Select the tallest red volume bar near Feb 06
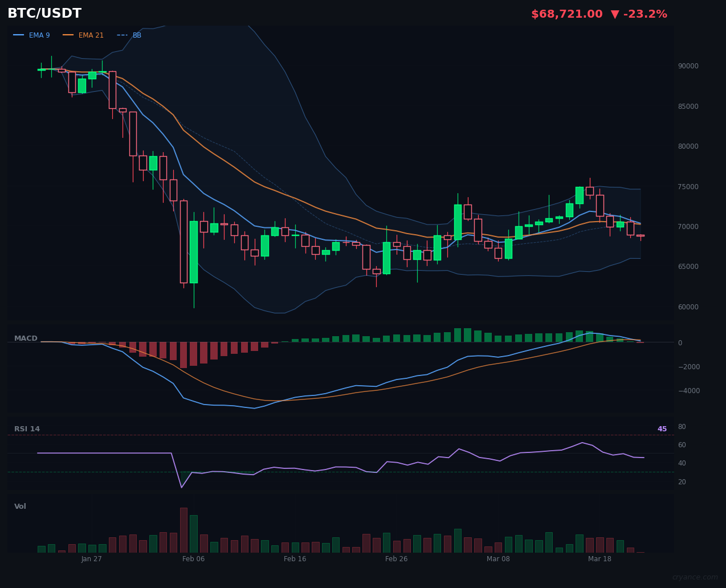The height and width of the screenshot is (588, 726). coord(183,529)
